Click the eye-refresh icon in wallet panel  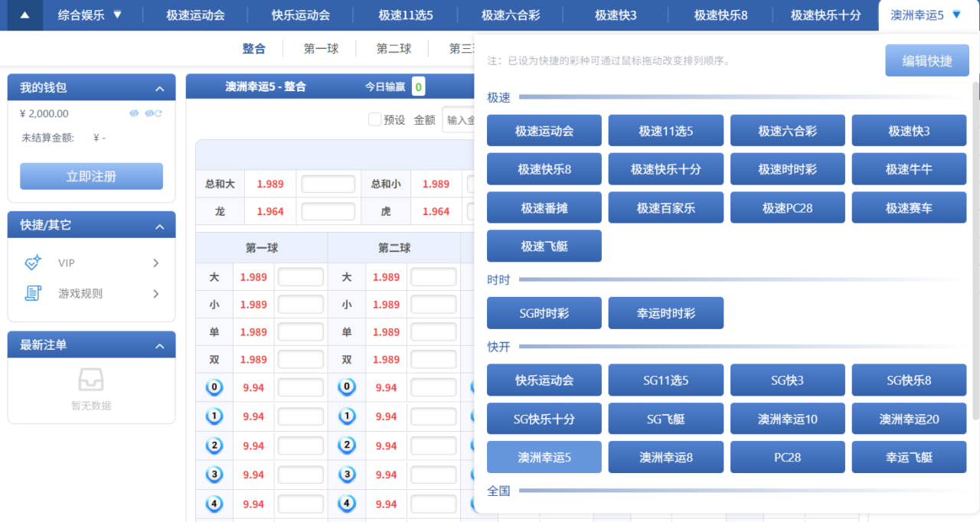153,114
